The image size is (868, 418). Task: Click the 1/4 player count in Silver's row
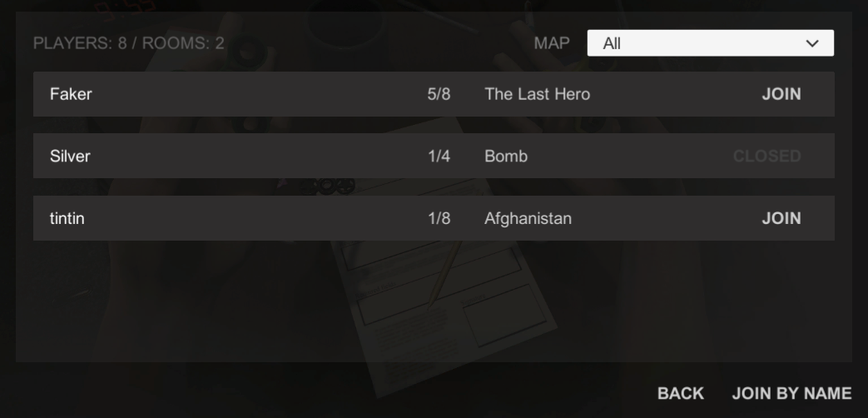coord(439,157)
